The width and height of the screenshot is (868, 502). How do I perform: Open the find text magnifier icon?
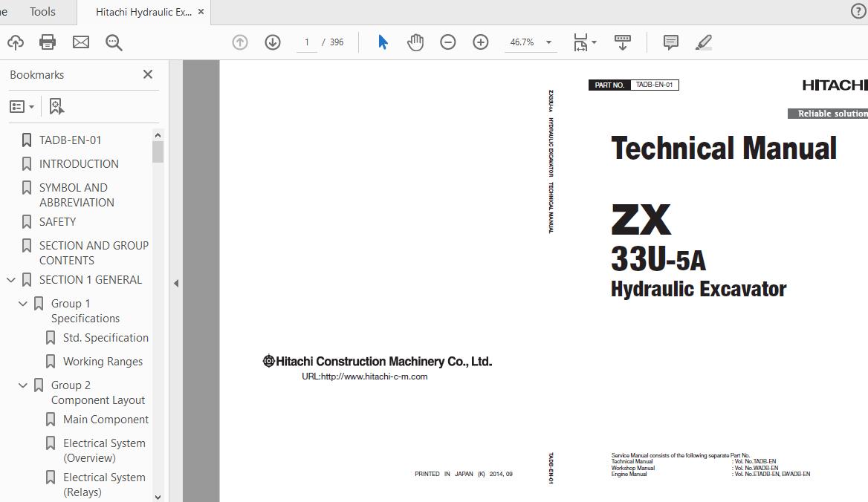click(114, 42)
